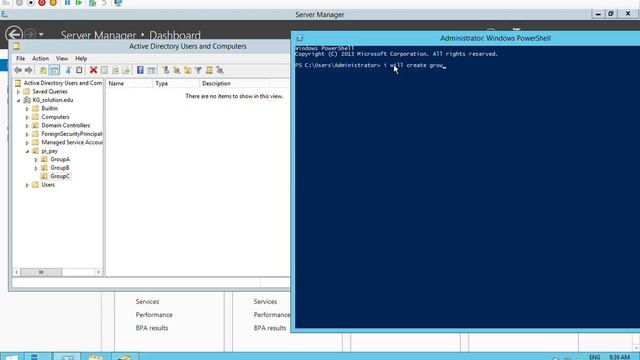This screenshot has width=640, height=360.
Task: Select Managed Service Accounts tree item
Action: 72,142
